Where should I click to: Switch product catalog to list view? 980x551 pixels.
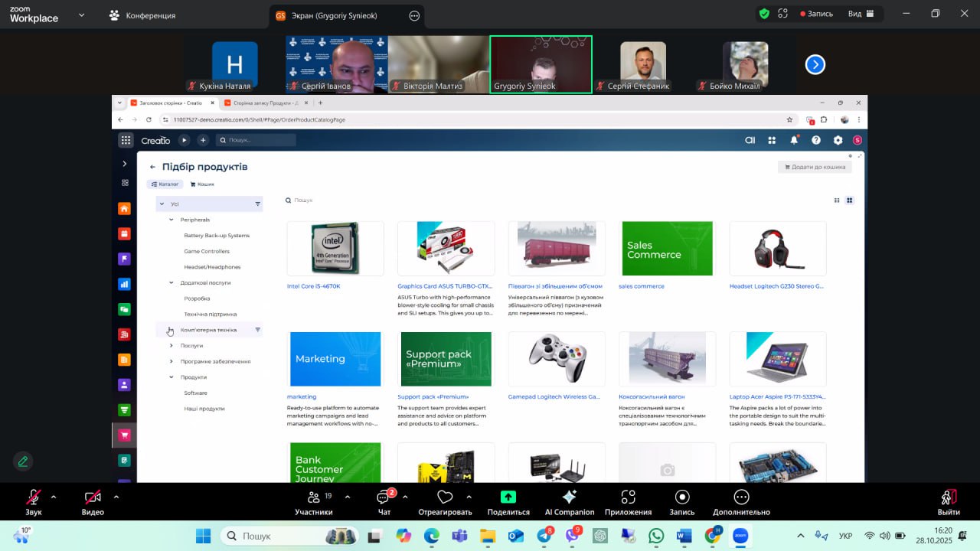click(836, 201)
